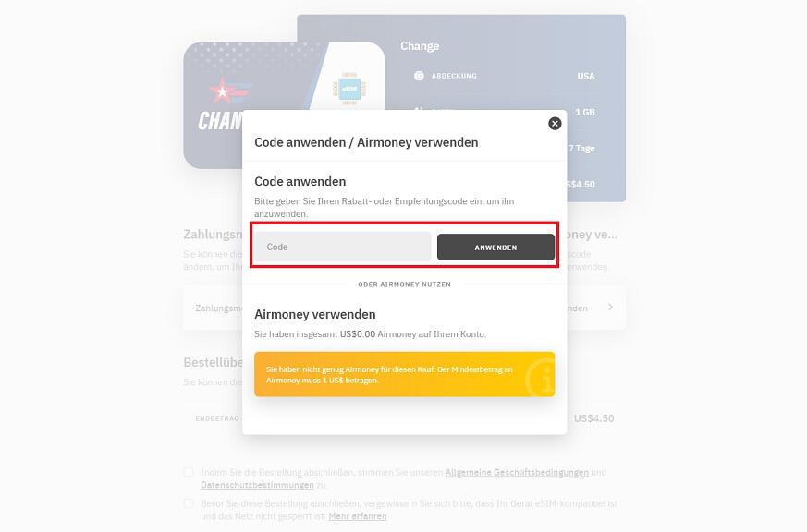Click the ODER AIRMONEY NUTZEN divider label

(405, 284)
